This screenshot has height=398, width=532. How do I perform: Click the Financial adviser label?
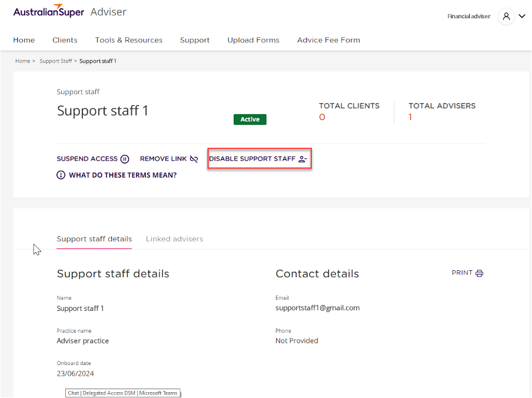pos(469,16)
